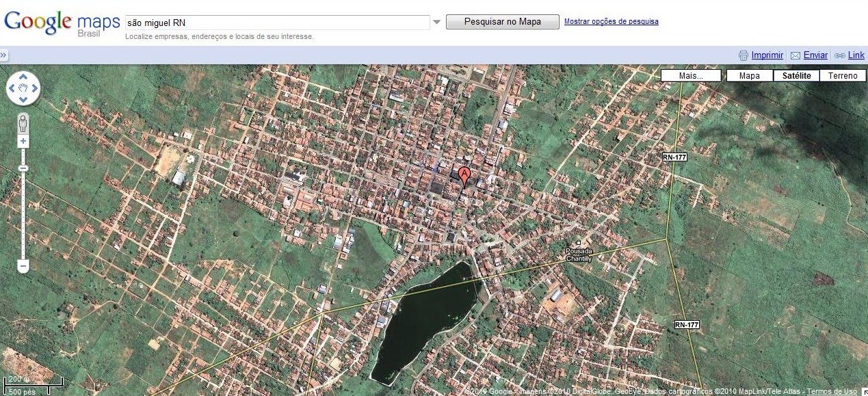Switch to Terreno view
The width and height of the screenshot is (868, 396).
(x=843, y=76)
